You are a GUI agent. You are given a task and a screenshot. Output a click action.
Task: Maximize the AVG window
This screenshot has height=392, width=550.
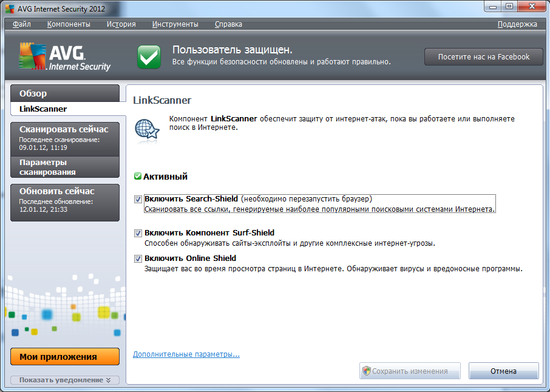pyautogui.click(x=509, y=6)
